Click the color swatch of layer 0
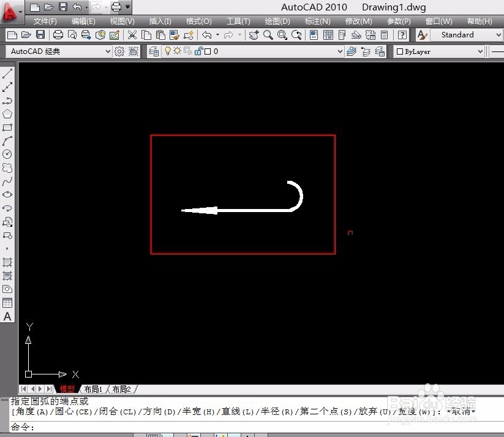 point(208,51)
